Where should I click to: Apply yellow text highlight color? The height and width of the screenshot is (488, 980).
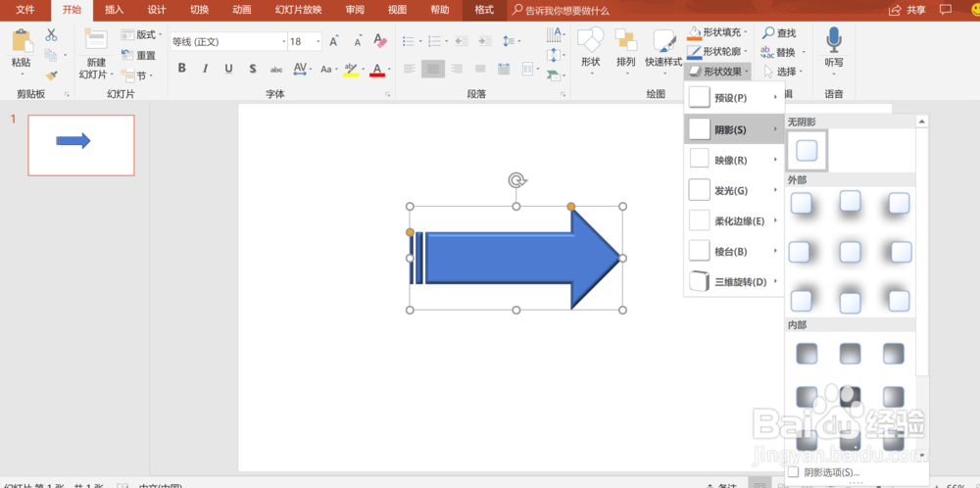point(351,69)
